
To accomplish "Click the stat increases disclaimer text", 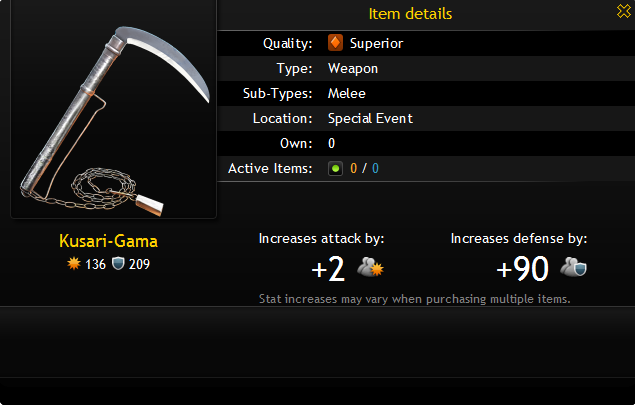I will coord(414,299).
